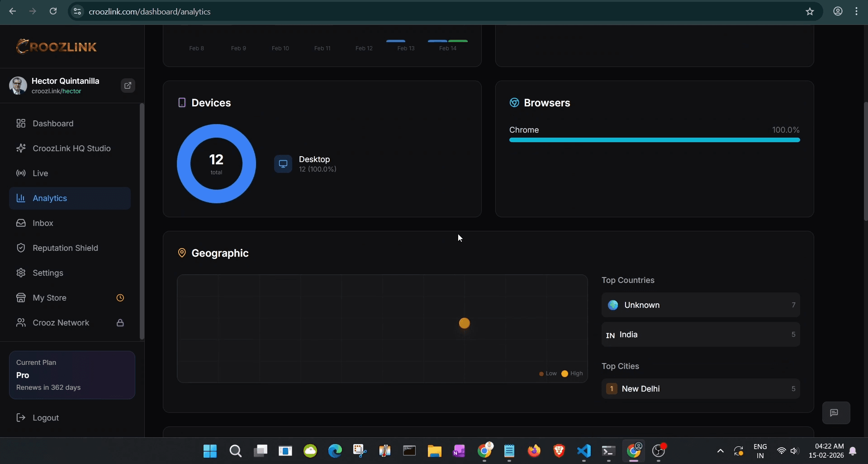The image size is (868, 464).
Task: Open the croozl.ink/hector profile link
Action: (57, 91)
